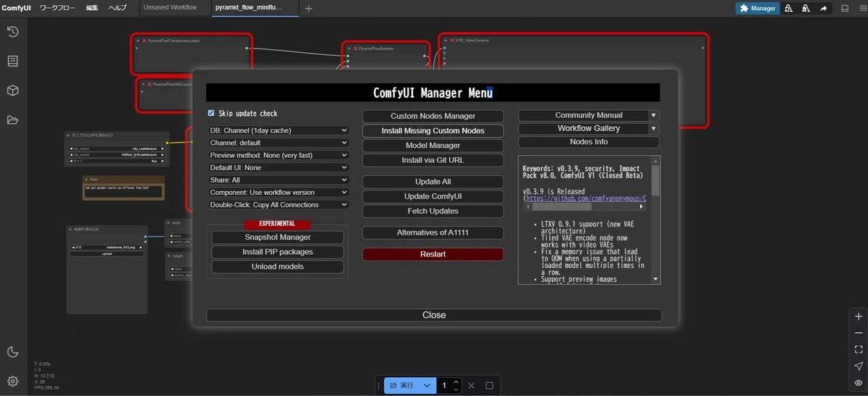Click the drag handle dots of queue bar
The image size is (868, 396).
379,386
